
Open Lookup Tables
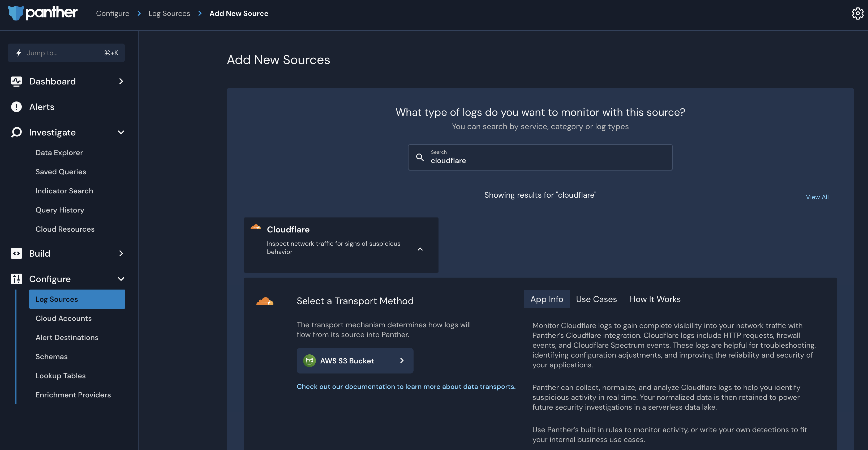60,376
